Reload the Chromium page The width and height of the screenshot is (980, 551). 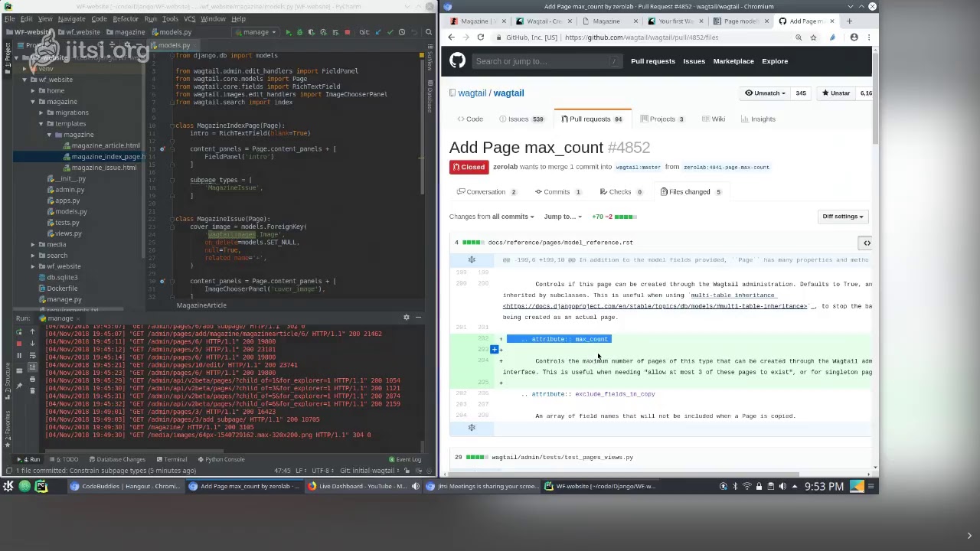(x=480, y=37)
